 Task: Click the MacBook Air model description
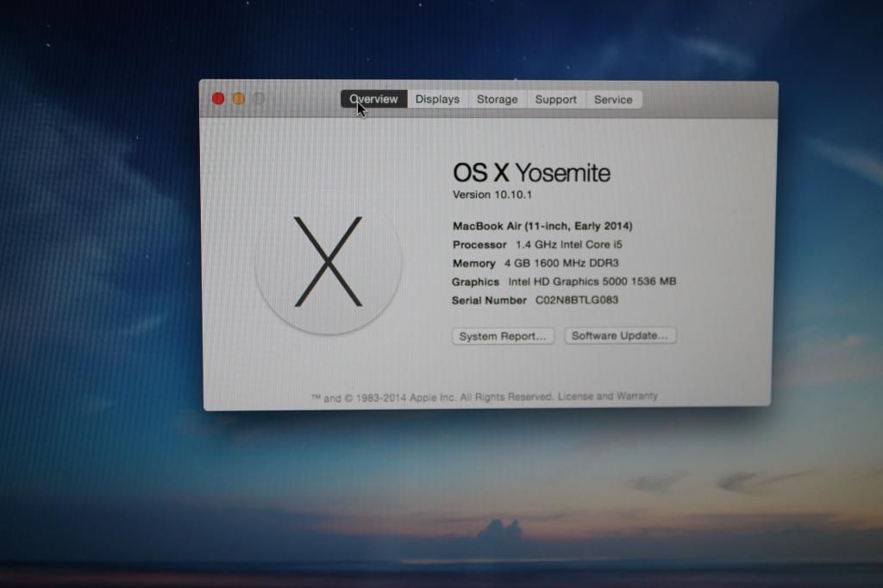[542, 226]
